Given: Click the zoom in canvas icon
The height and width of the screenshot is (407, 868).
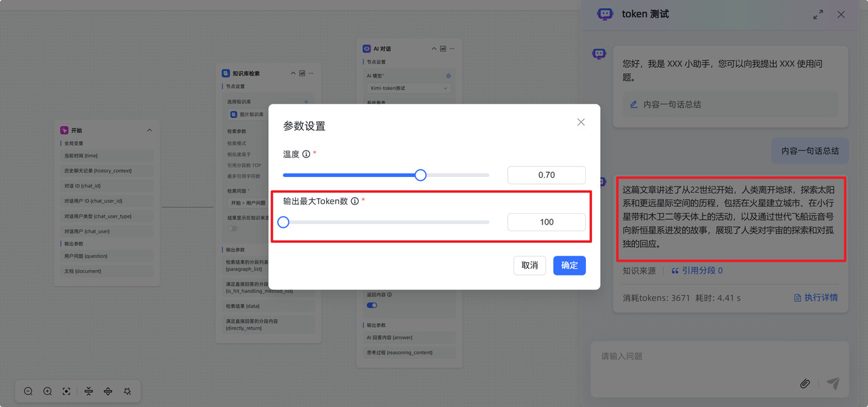Looking at the screenshot, I should 47,391.
